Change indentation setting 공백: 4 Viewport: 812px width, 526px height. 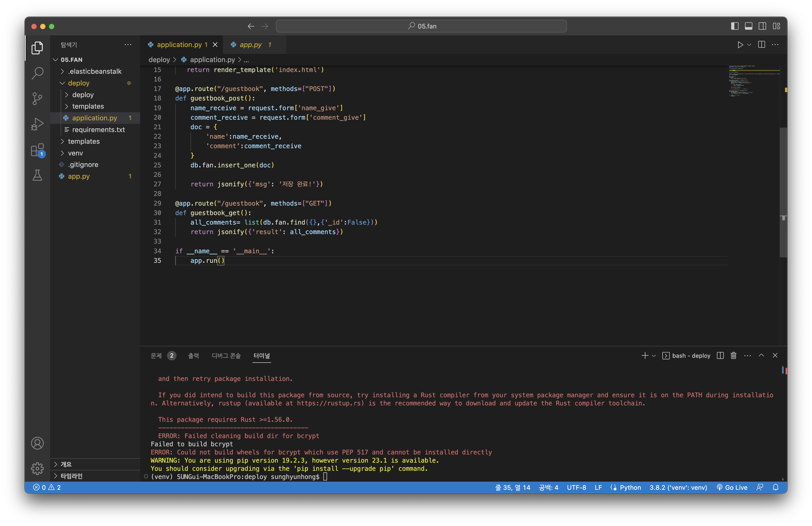[548, 487]
